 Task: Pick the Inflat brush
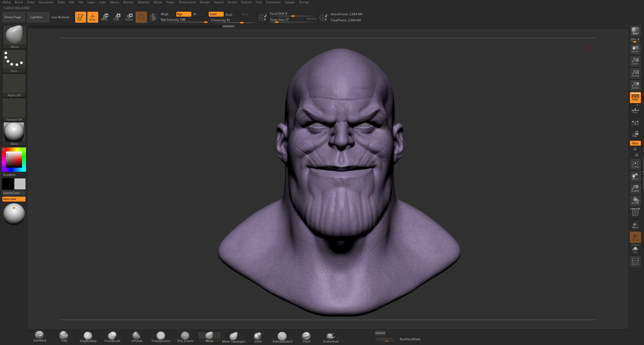(x=258, y=337)
